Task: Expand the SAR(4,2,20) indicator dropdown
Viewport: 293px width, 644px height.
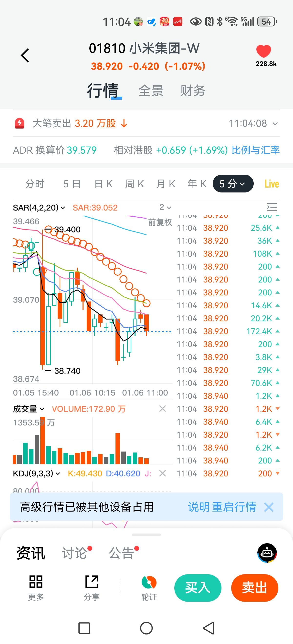Action: [x=39, y=208]
